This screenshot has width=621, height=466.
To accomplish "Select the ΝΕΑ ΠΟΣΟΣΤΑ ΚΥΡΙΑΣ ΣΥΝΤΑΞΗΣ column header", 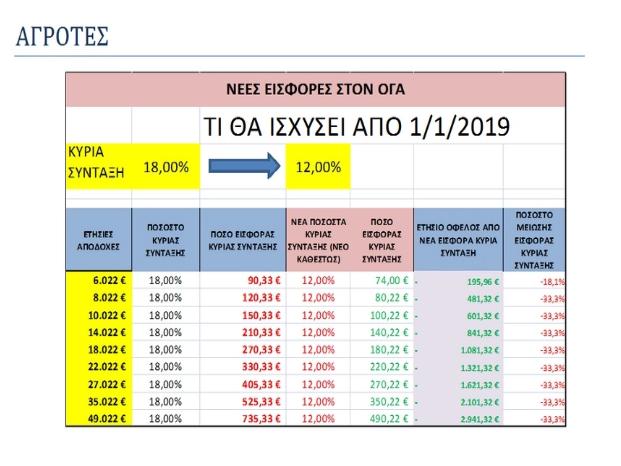I will [318, 239].
